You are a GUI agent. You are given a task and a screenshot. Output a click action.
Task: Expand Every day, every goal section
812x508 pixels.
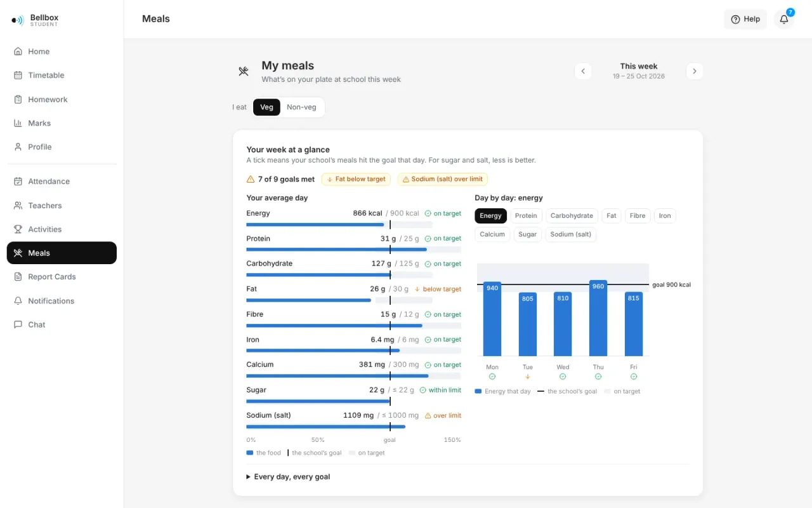(289, 477)
